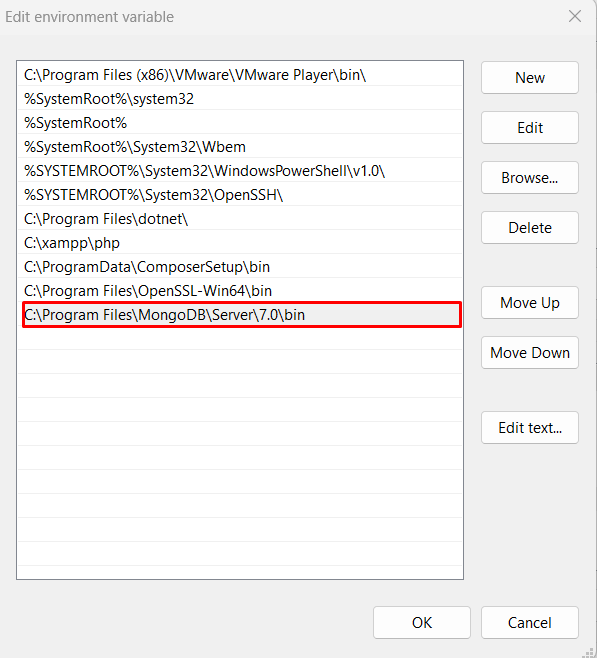
Task: Close the dialog with the X icon
Action: (574, 16)
